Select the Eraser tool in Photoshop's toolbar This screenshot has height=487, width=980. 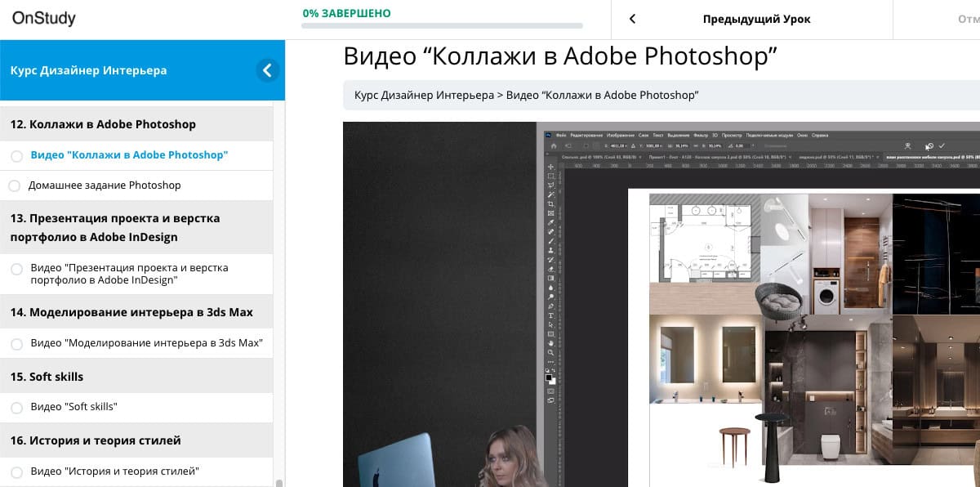550,269
